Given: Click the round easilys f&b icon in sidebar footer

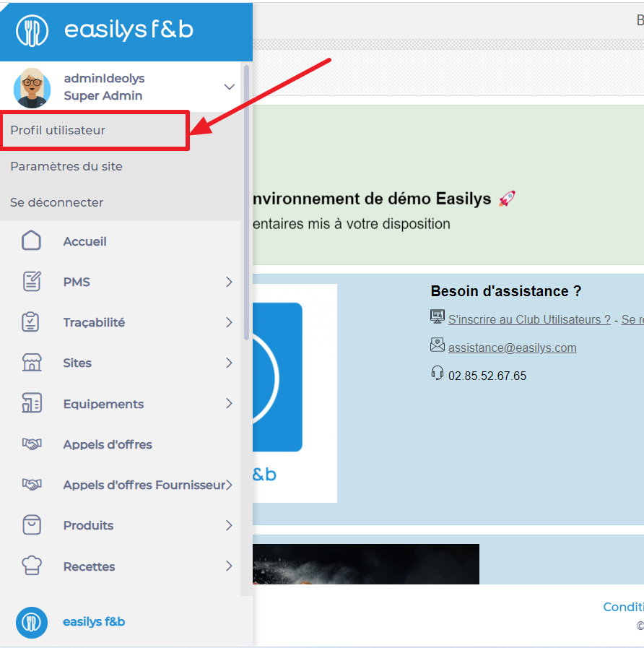Looking at the screenshot, I should (x=32, y=622).
